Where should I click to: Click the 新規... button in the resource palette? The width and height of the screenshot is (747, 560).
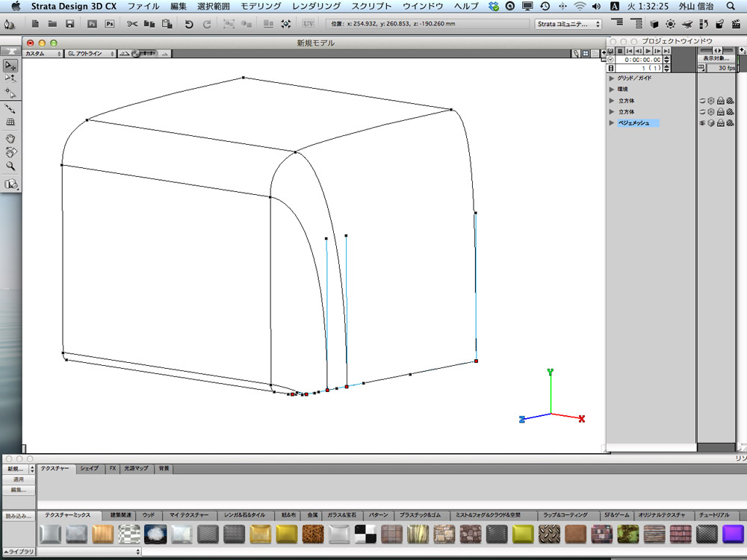[x=16, y=469]
